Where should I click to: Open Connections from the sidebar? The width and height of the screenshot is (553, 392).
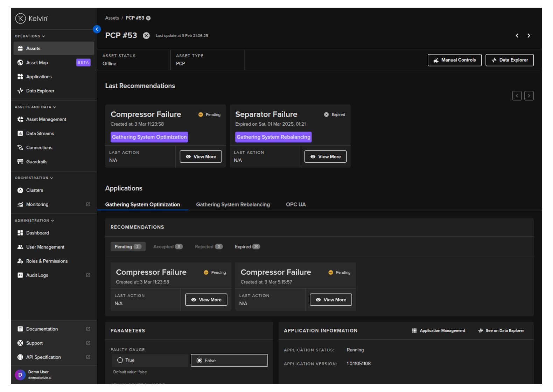point(39,148)
